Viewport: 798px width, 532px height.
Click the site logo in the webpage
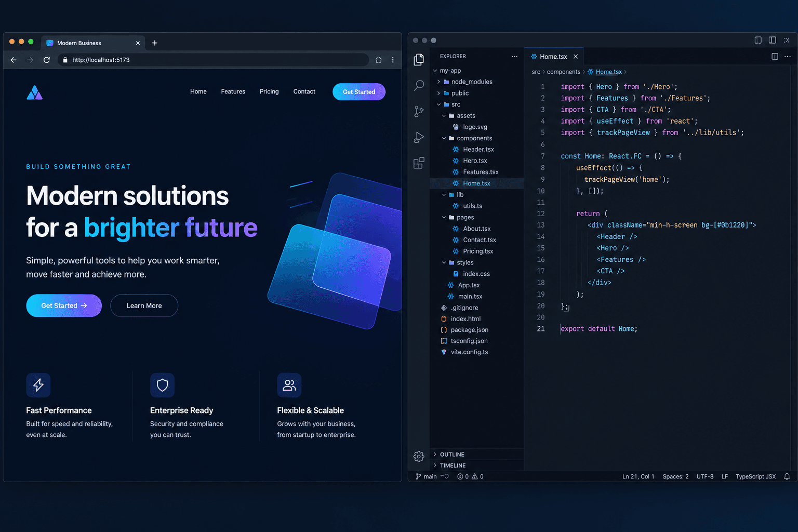pyautogui.click(x=34, y=92)
